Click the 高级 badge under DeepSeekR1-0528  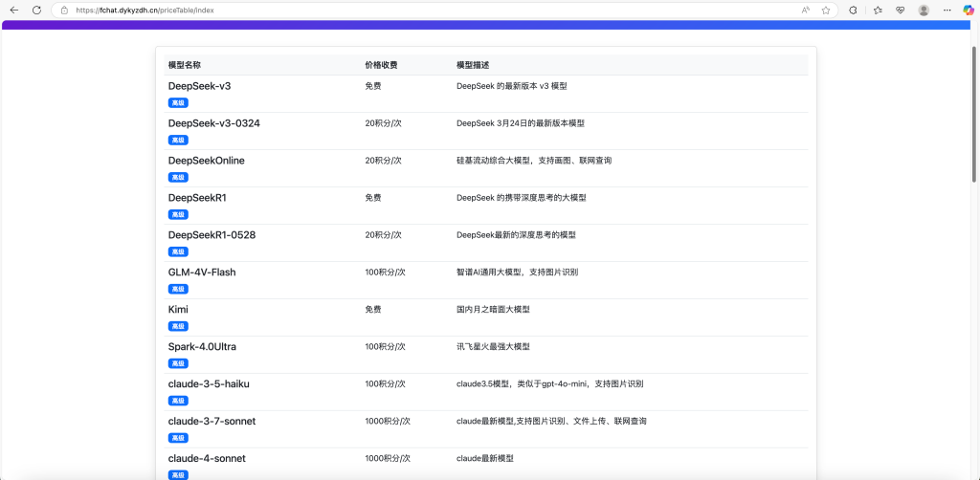[x=178, y=251]
